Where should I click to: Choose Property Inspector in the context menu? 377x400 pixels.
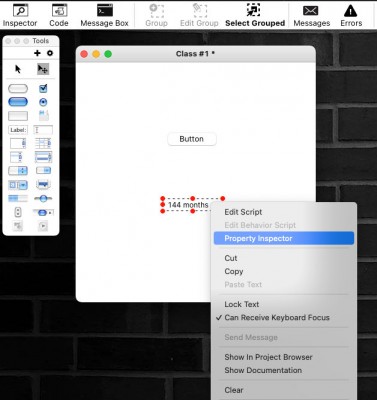(284, 238)
